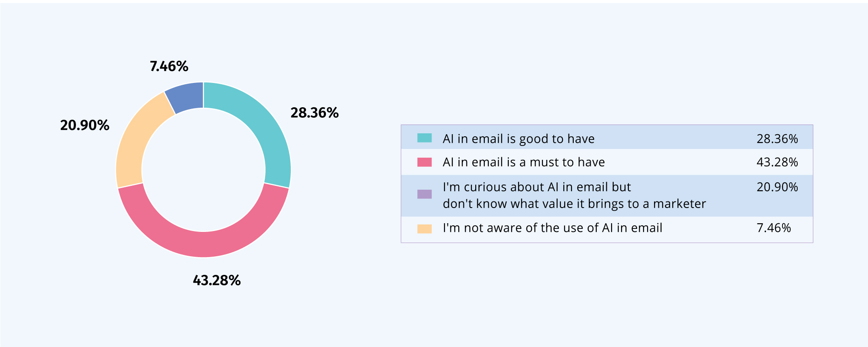Click 7.46% value in legend table

774,228
